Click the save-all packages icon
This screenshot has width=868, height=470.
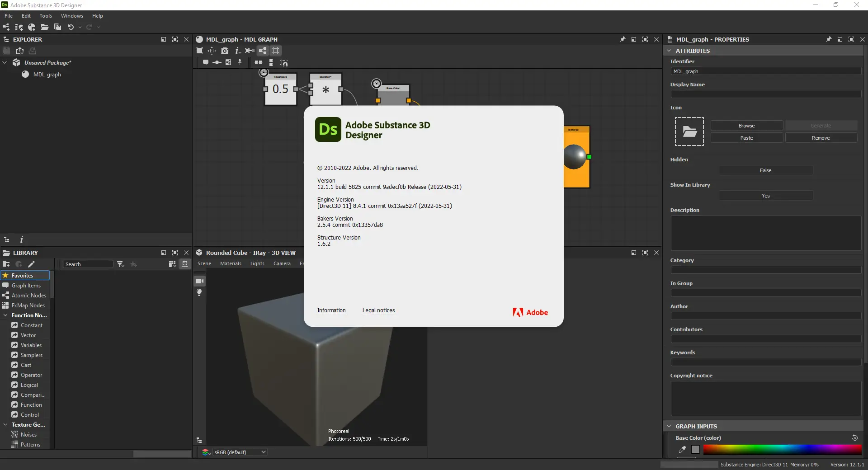[57, 27]
